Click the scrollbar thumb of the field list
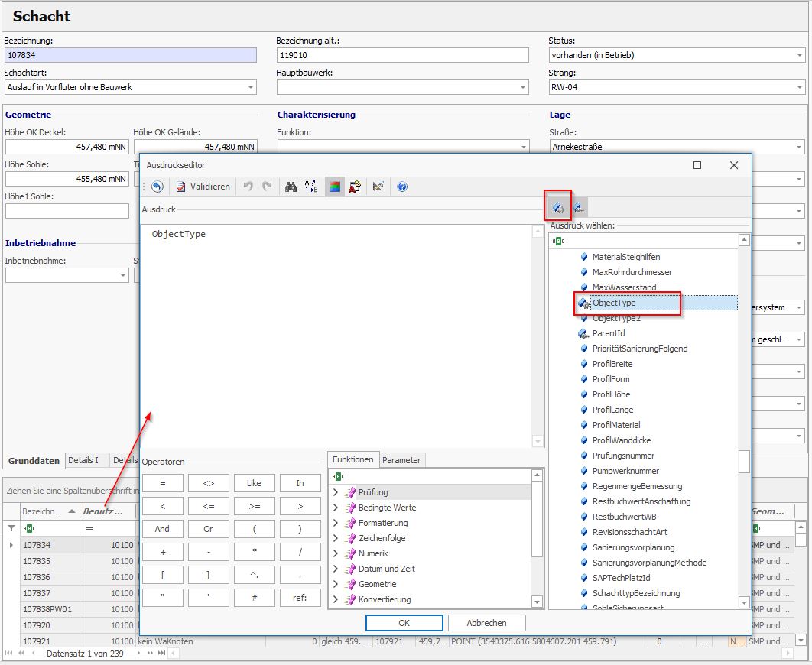 click(x=744, y=462)
